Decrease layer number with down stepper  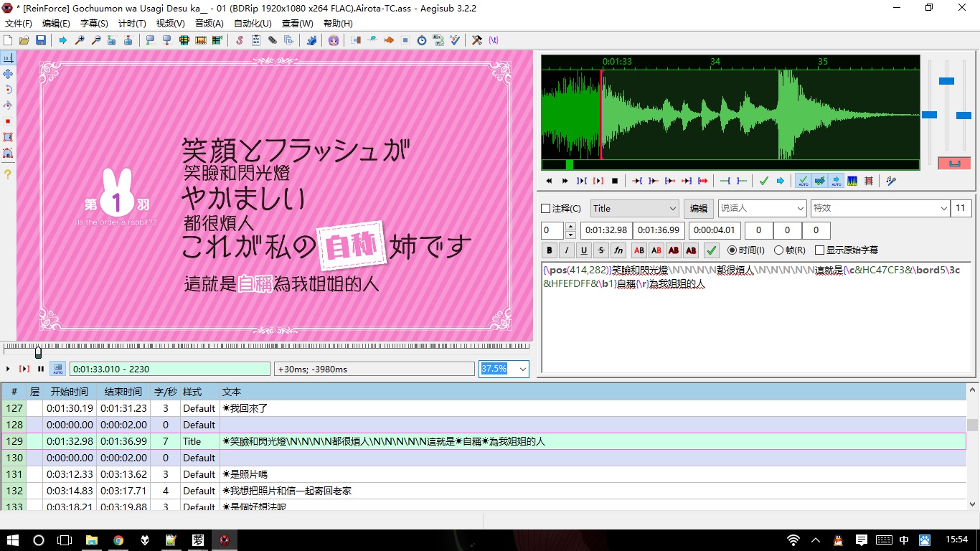[571, 235]
